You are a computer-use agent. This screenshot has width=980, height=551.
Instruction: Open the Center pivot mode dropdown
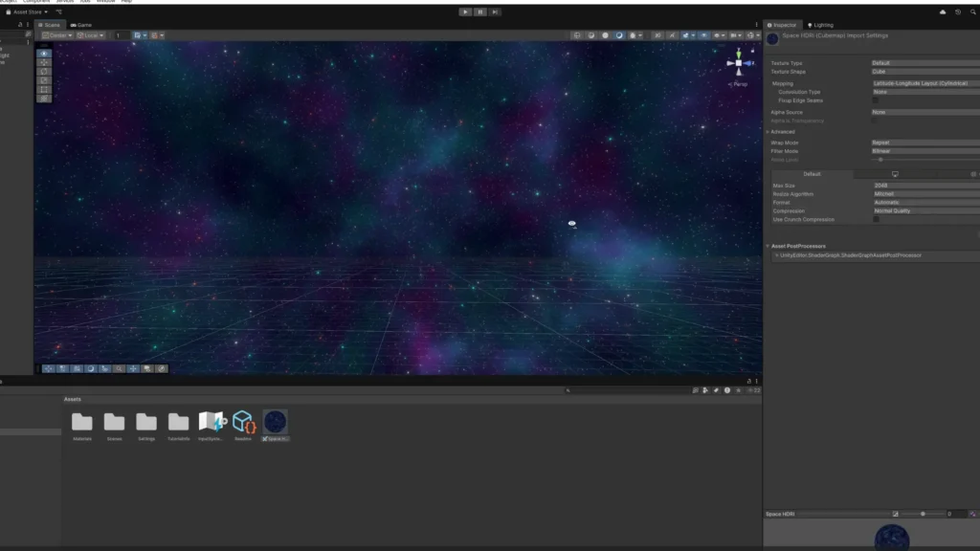56,35
